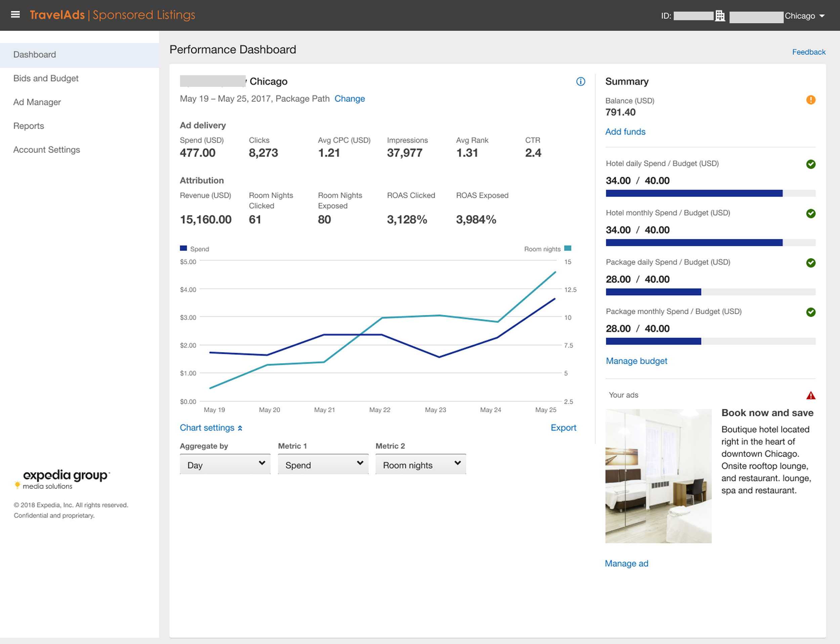This screenshot has height=644, width=840.
Task: Open the Metric 2 Room nights dropdown
Action: [x=421, y=464]
